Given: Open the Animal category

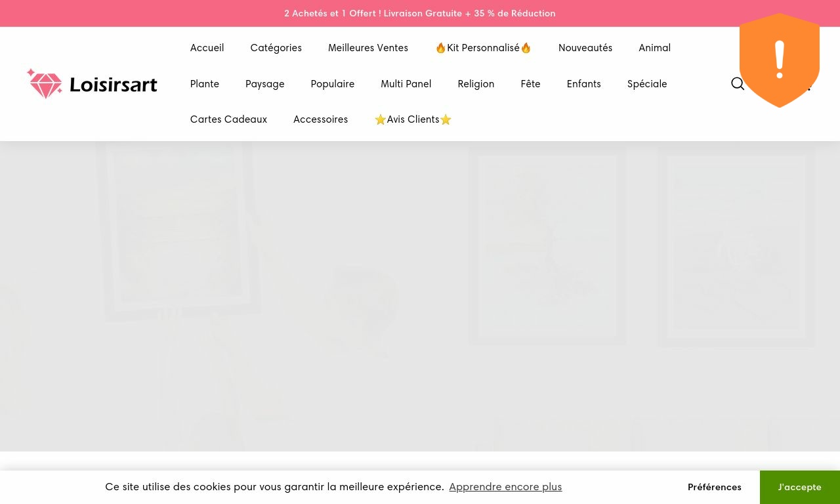Looking at the screenshot, I should (654, 47).
